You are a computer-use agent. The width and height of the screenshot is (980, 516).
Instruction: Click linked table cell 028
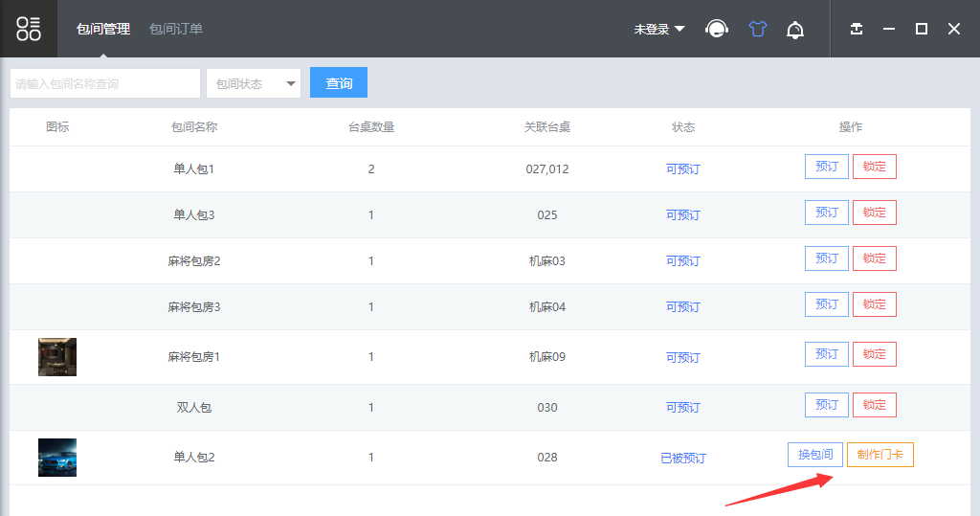click(x=546, y=458)
